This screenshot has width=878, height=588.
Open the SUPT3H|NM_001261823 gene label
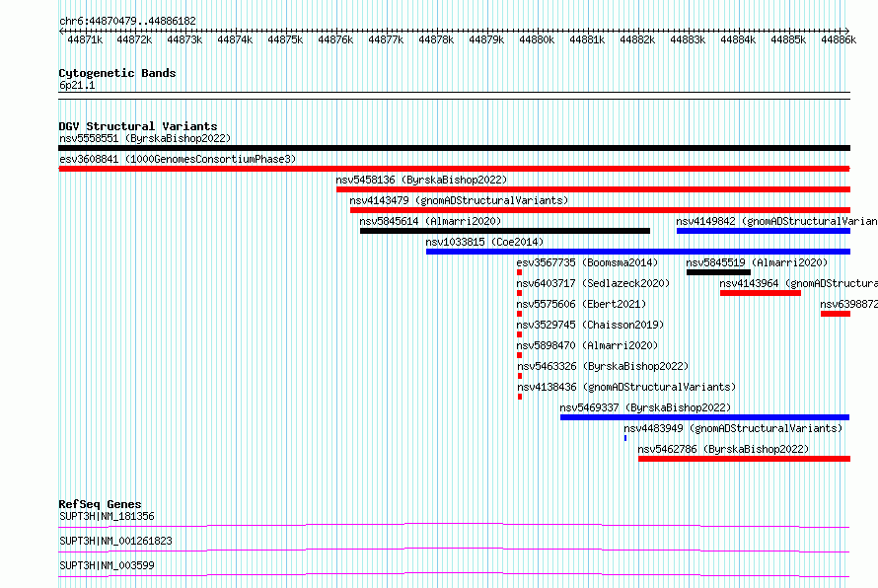pos(115,541)
